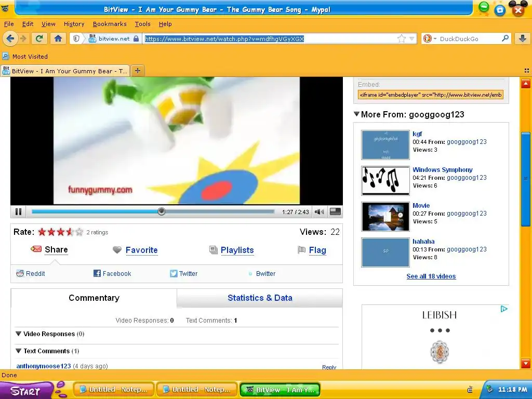Select the BitView Gummy Bear browser tab
This screenshot has width=532, height=399.
point(65,71)
